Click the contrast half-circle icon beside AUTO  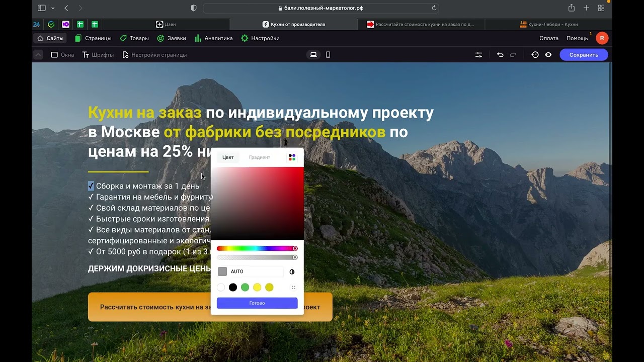[x=292, y=271]
